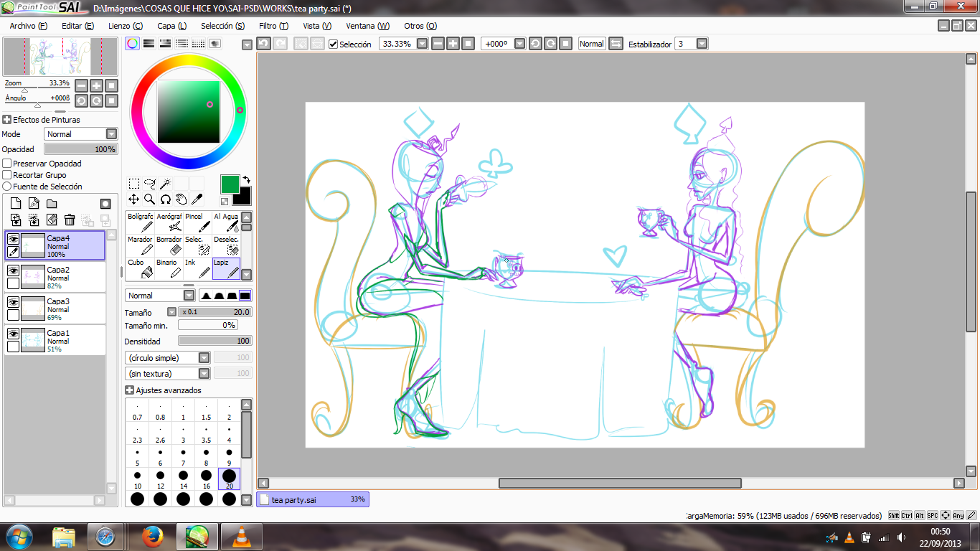Image resolution: width=980 pixels, height=551 pixels.
Task: Open the Windows Start menu
Action: click(x=18, y=536)
